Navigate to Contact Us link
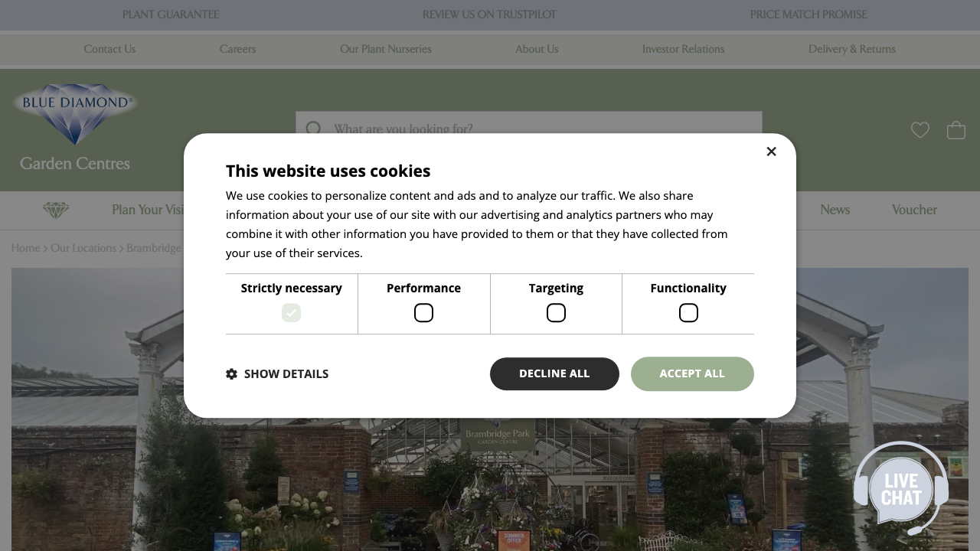 point(109,49)
